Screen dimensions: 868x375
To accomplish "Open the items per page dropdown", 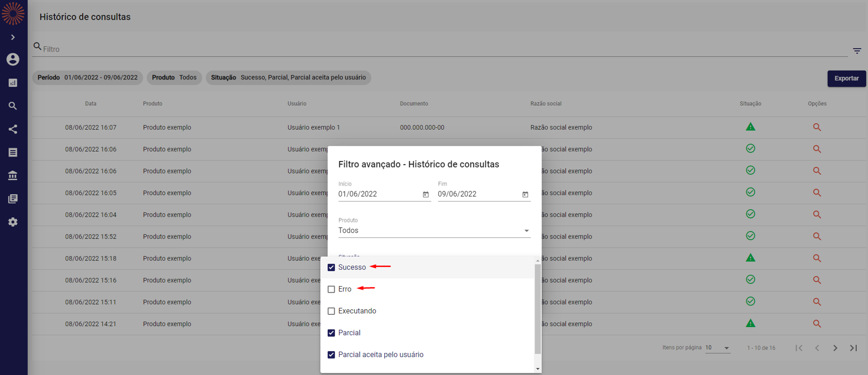I will 717,348.
